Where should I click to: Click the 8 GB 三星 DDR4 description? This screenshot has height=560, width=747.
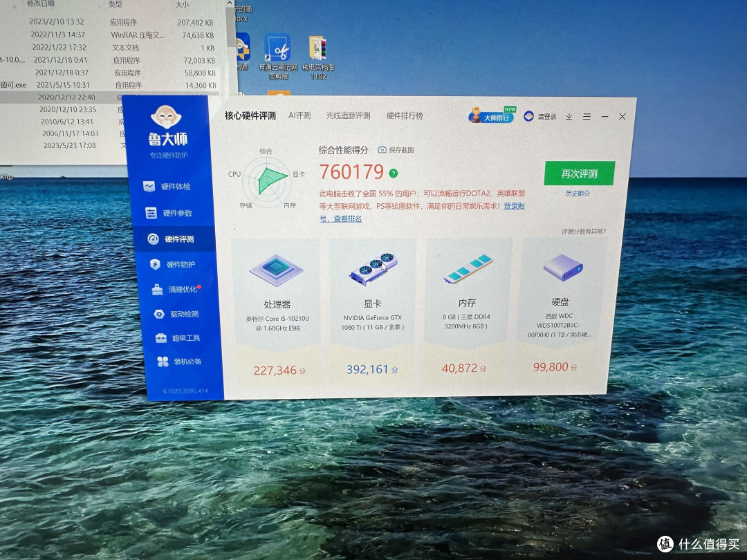(x=466, y=321)
